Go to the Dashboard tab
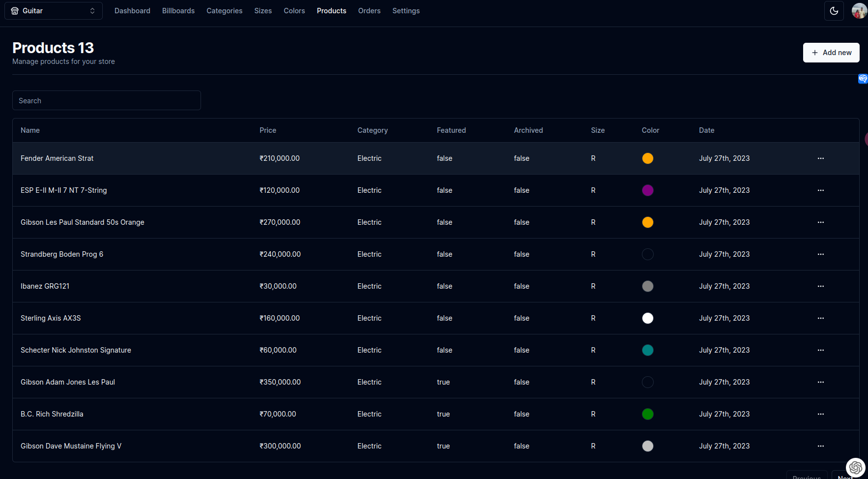Viewport: 868px width, 479px height. point(132,11)
